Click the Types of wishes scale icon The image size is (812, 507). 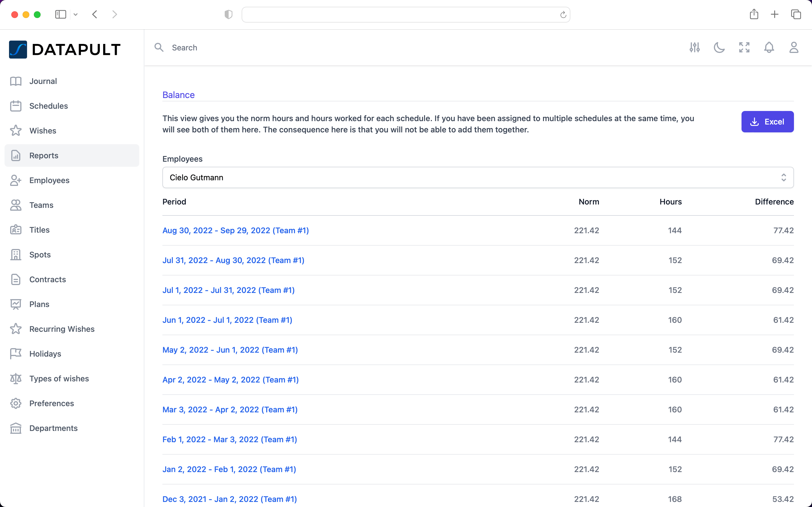pyautogui.click(x=16, y=379)
